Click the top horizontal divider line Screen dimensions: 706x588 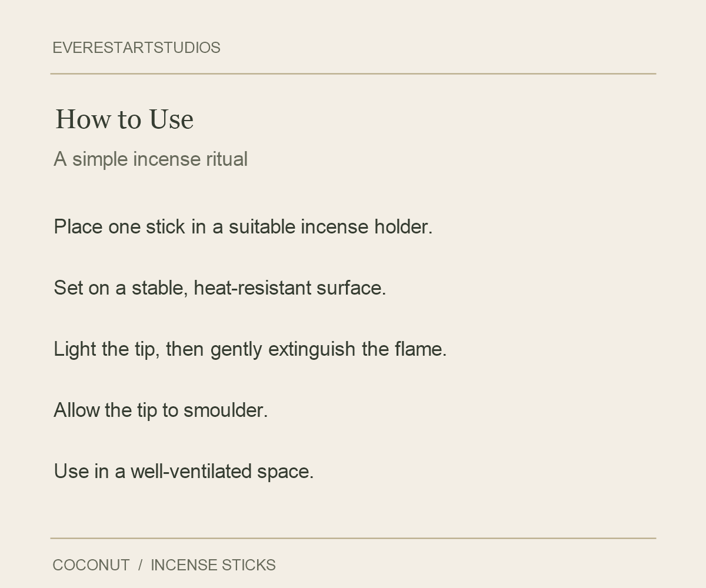pyautogui.click(x=353, y=73)
